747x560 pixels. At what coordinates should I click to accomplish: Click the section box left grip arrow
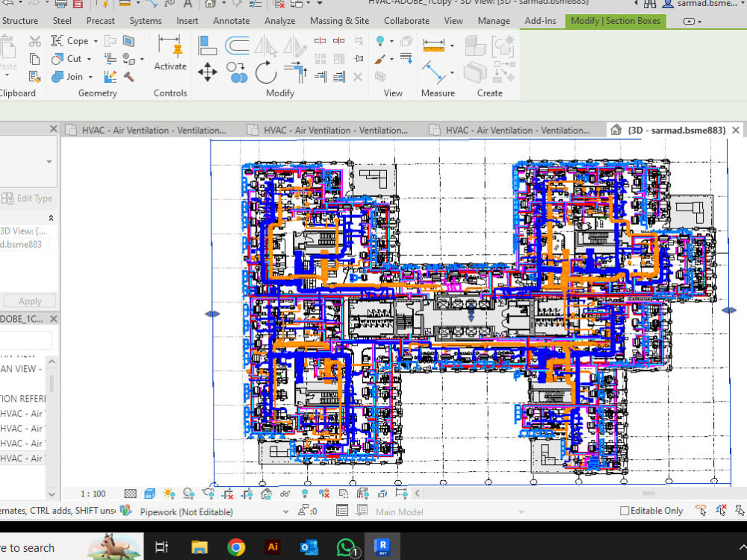(212, 314)
